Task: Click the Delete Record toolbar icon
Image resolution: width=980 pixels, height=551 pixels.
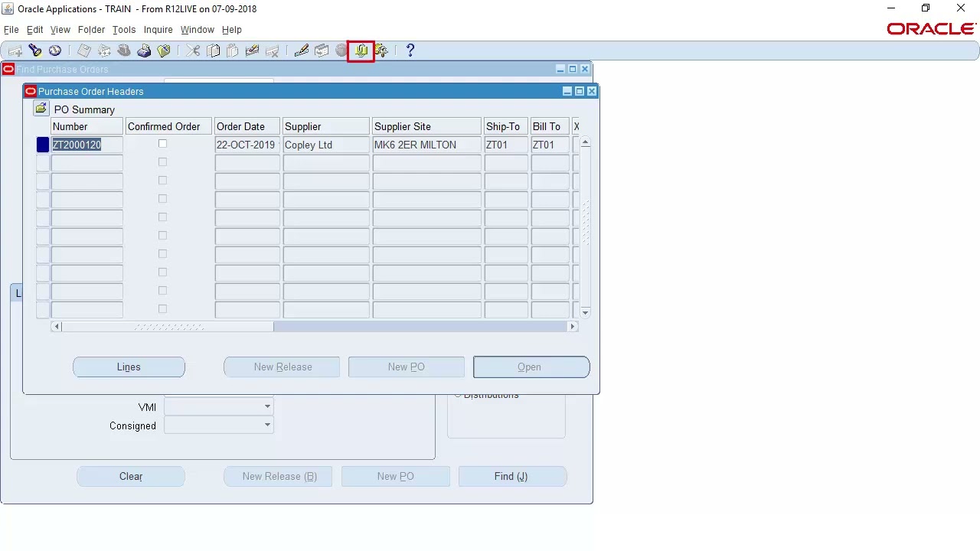Action: [273, 51]
